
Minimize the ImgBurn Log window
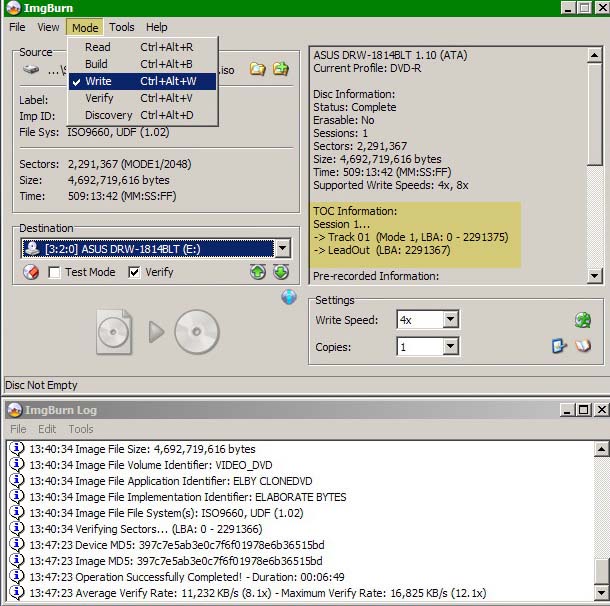[567, 410]
